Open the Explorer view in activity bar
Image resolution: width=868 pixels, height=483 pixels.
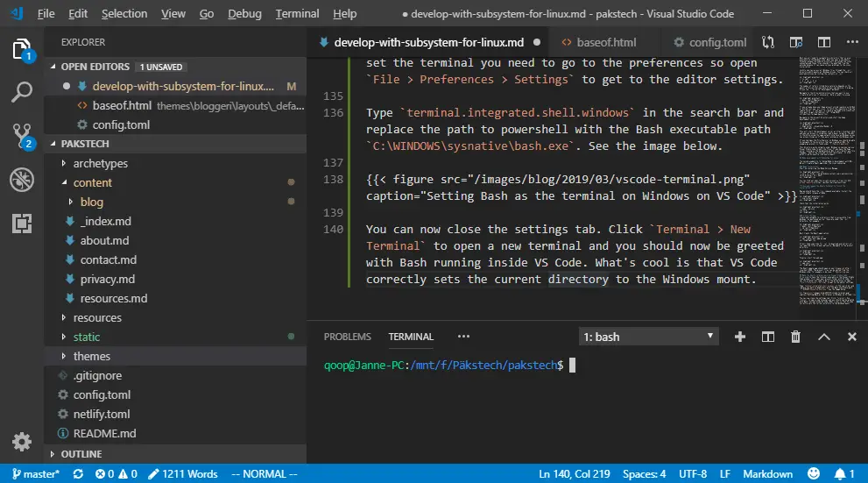point(22,49)
